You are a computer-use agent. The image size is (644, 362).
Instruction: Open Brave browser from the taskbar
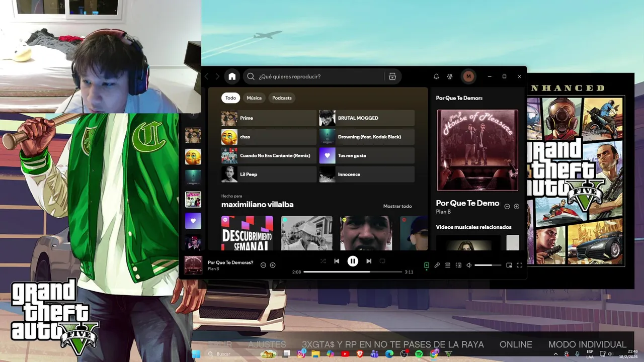pos(360,354)
